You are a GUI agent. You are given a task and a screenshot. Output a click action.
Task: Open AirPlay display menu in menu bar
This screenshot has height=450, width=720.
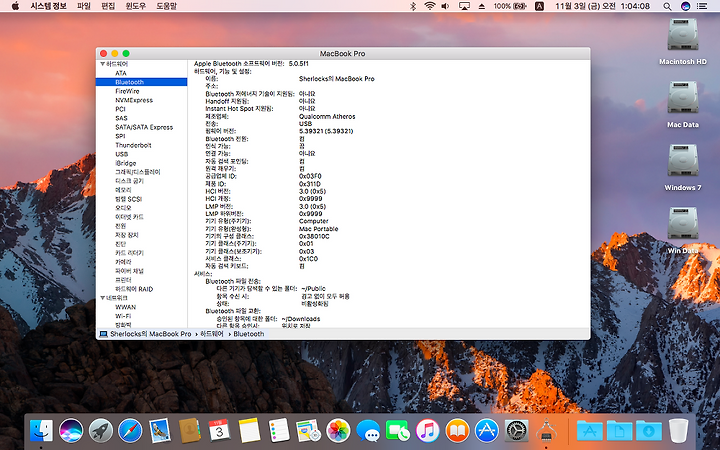point(464,6)
